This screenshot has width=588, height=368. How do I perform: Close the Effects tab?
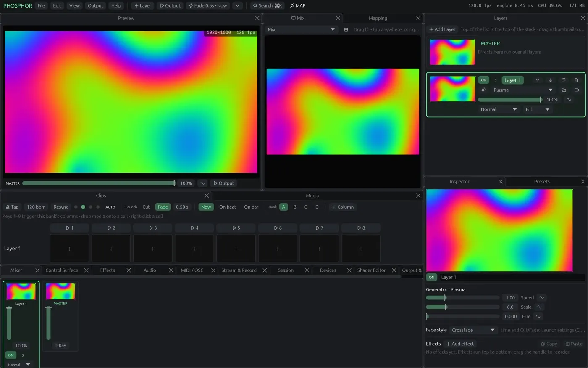pyautogui.click(x=129, y=270)
